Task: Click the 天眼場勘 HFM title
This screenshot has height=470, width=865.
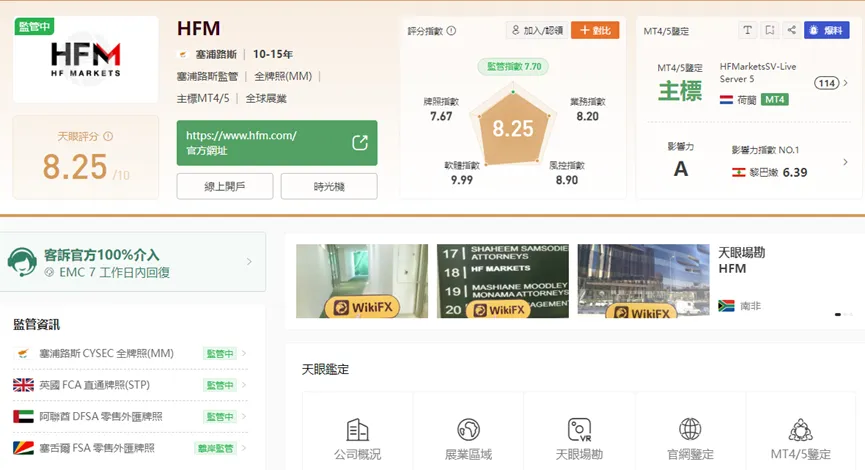Action: coord(741,260)
